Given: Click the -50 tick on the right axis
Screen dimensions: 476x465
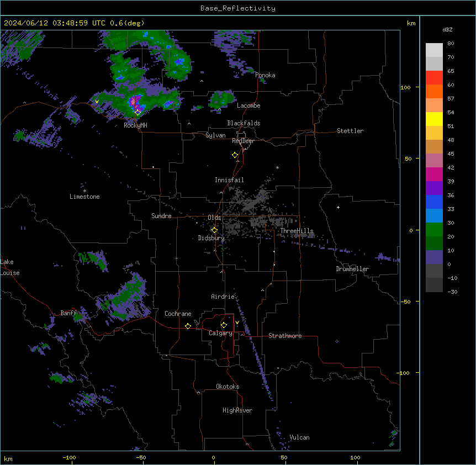Looking at the screenshot, I should tap(405, 302).
